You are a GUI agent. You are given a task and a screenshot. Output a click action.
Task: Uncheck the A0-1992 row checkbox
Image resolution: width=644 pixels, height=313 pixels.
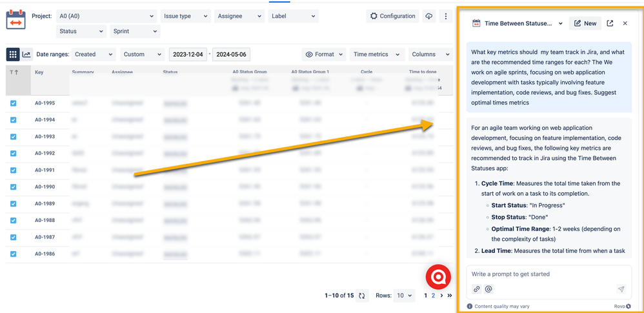click(x=13, y=153)
